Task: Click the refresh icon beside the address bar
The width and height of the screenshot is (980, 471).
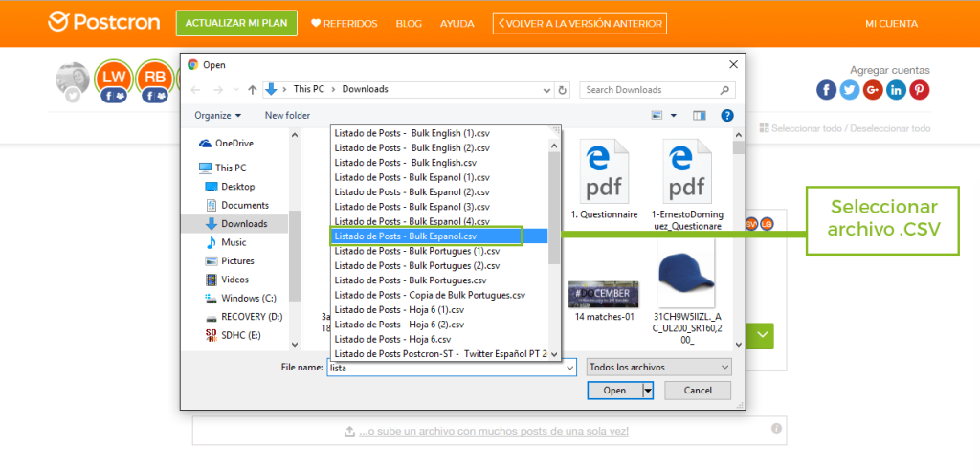Action: 562,89
